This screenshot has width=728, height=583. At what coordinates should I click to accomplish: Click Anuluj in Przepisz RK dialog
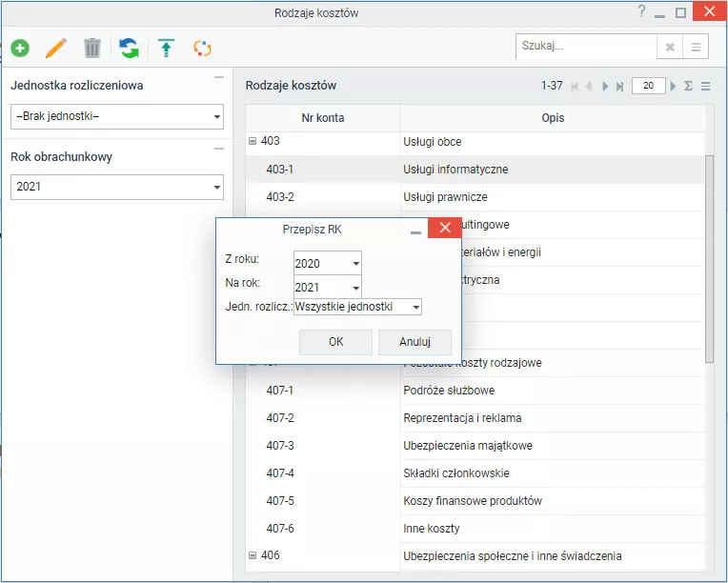point(415,342)
